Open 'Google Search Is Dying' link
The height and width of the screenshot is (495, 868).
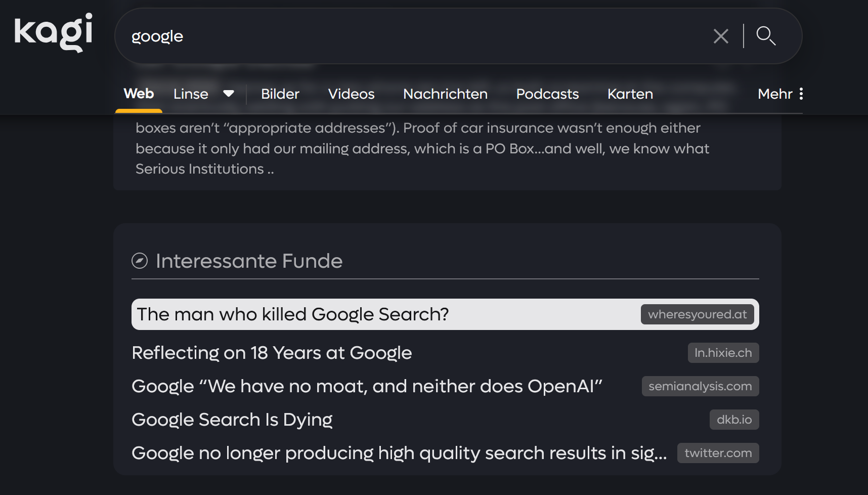point(232,420)
